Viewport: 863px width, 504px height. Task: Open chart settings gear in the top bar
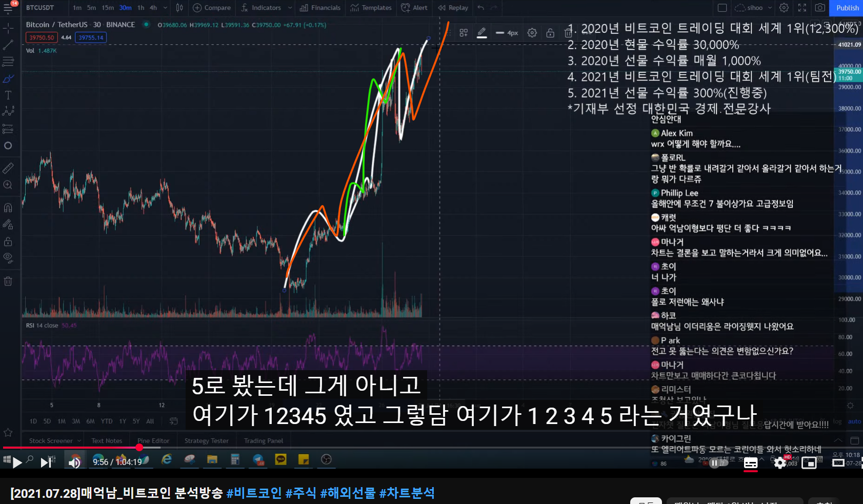784,8
